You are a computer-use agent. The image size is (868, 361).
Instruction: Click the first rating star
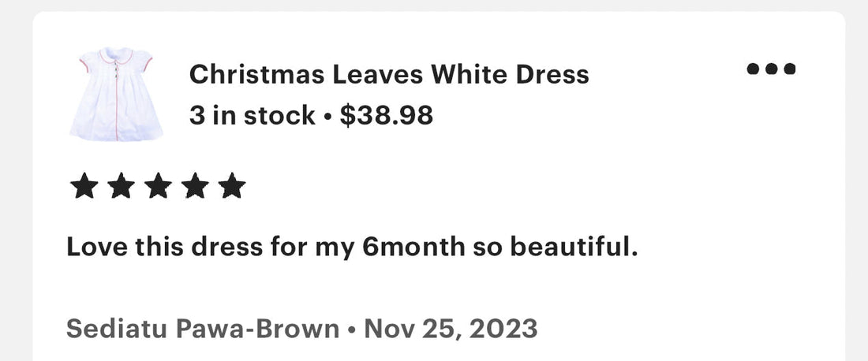[x=84, y=186]
